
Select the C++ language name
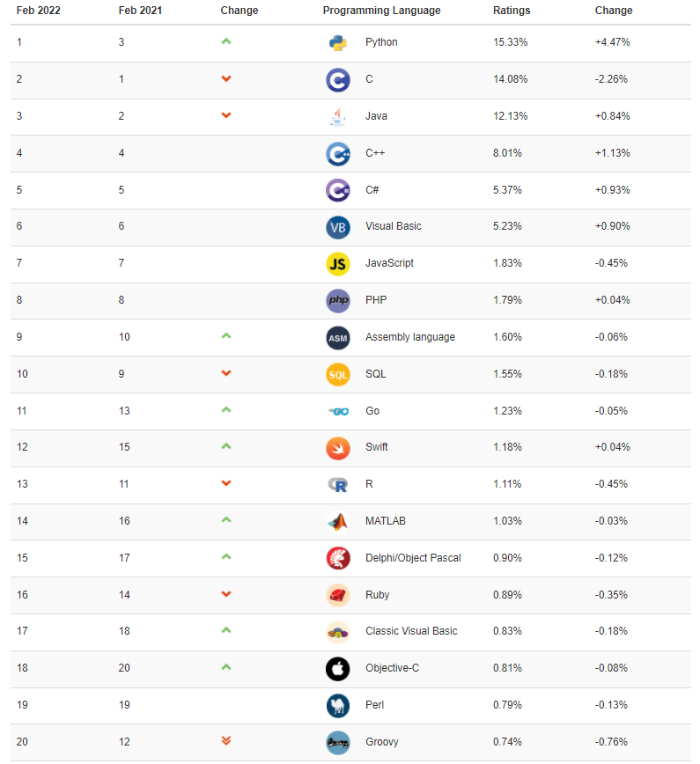click(x=375, y=153)
